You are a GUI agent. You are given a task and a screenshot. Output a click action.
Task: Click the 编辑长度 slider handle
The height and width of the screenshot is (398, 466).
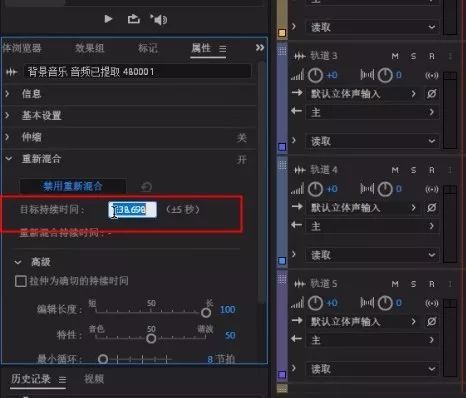[x=206, y=313]
